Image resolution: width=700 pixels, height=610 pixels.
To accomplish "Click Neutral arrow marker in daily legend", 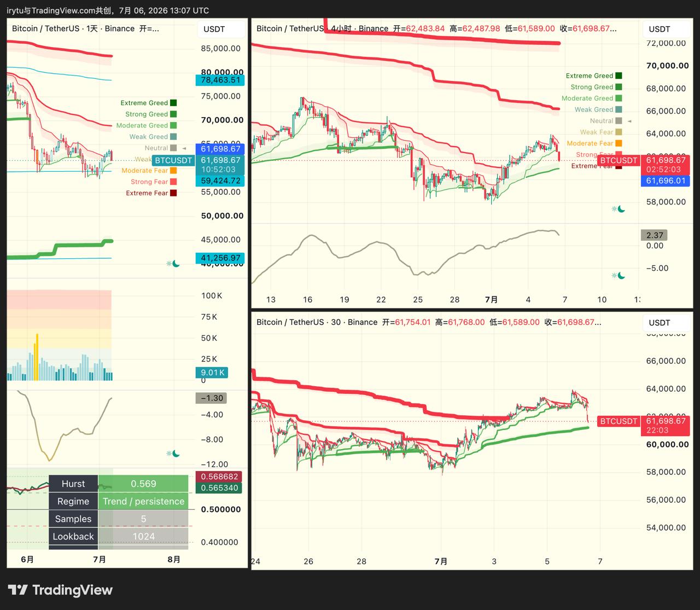I will [184, 148].
